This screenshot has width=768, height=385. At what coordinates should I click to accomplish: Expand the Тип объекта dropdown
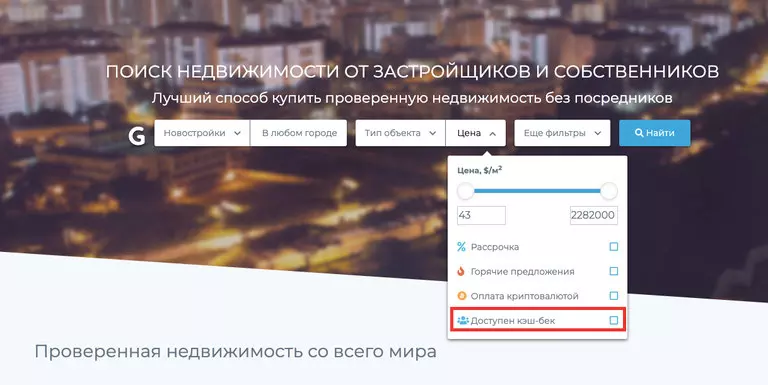(x=400, y=133)
